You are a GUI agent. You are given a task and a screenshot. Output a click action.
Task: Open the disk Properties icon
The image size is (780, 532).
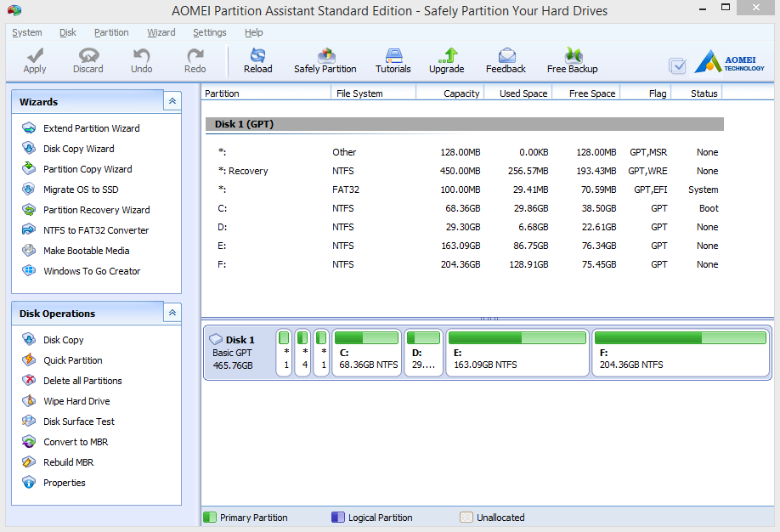coord(29,482)
